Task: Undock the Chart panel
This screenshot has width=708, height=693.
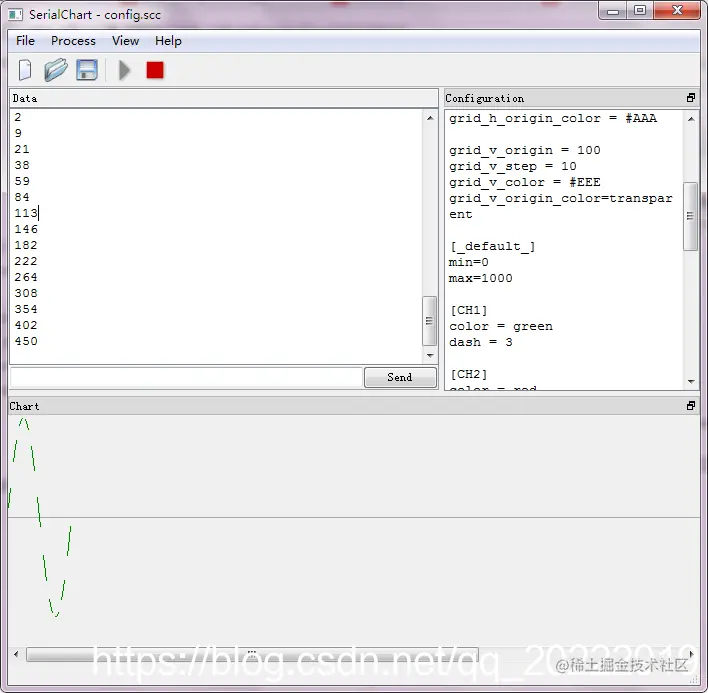Action: click(x=690, y=406)
